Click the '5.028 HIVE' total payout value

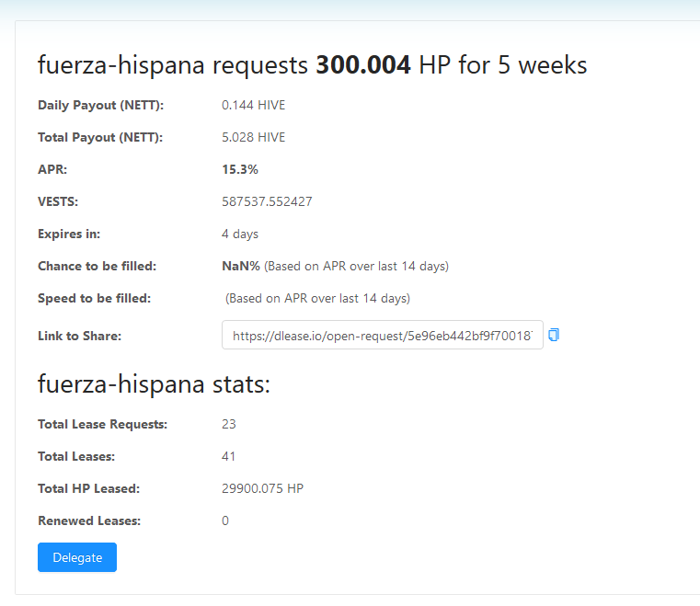[253, 137]
